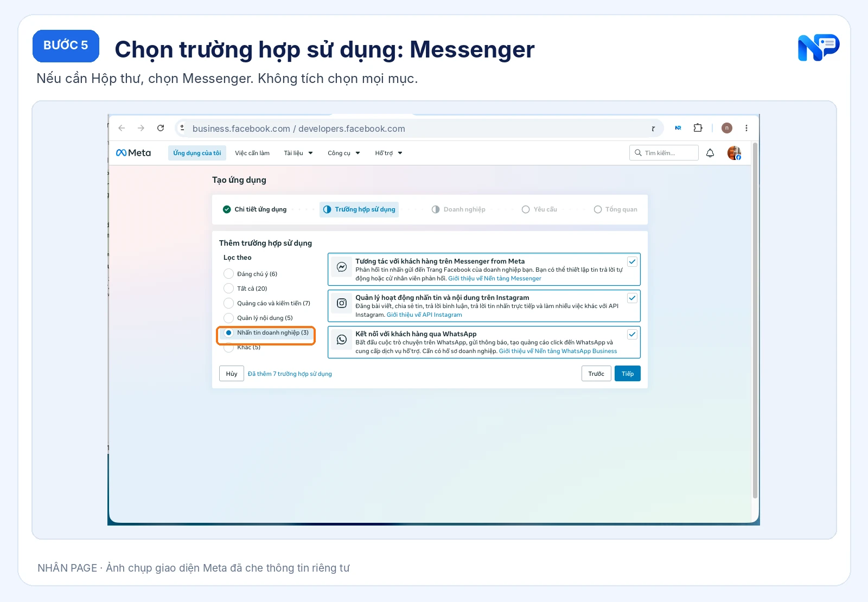Screen dimensions: 868x602
Task: Click the Tìm kiếm search field
Action: pos(663,153)
